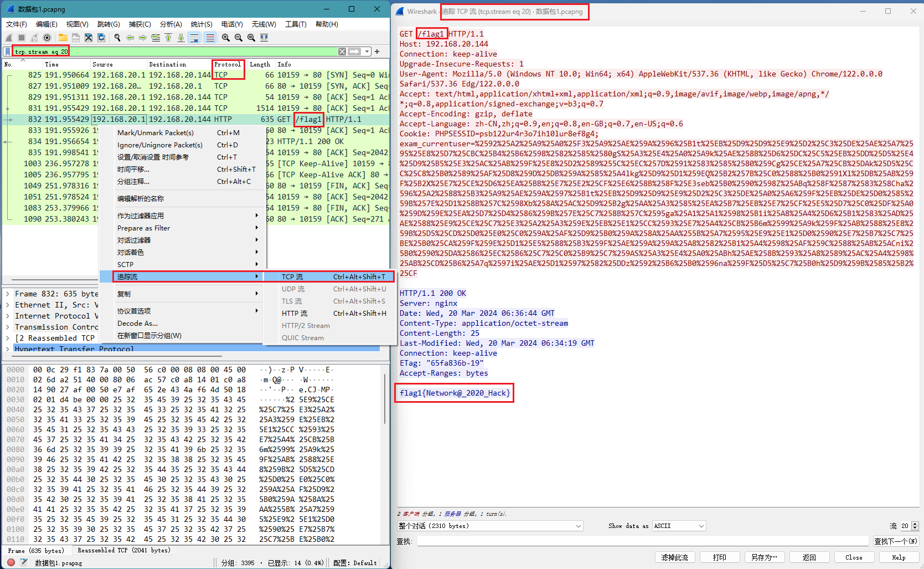Open the 分析(A) menu
Image resolution: width=924 pixels, height=569 pixels.
click(171, 24)
